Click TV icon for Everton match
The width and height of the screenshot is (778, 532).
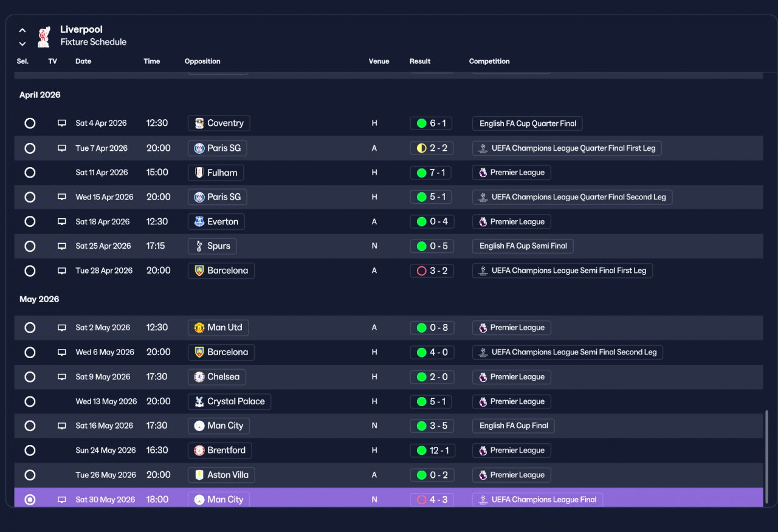61,222
